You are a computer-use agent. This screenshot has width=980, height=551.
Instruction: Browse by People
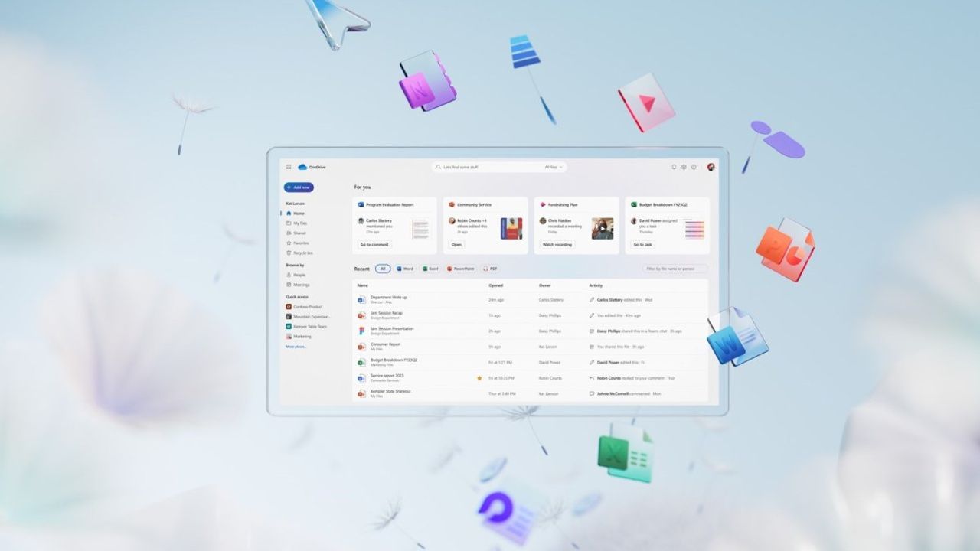pos(296,275)
